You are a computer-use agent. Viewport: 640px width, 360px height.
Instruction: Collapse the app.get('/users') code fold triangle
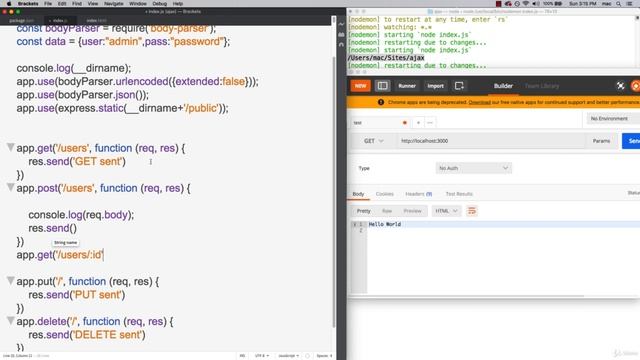click(x=11, y=147)
